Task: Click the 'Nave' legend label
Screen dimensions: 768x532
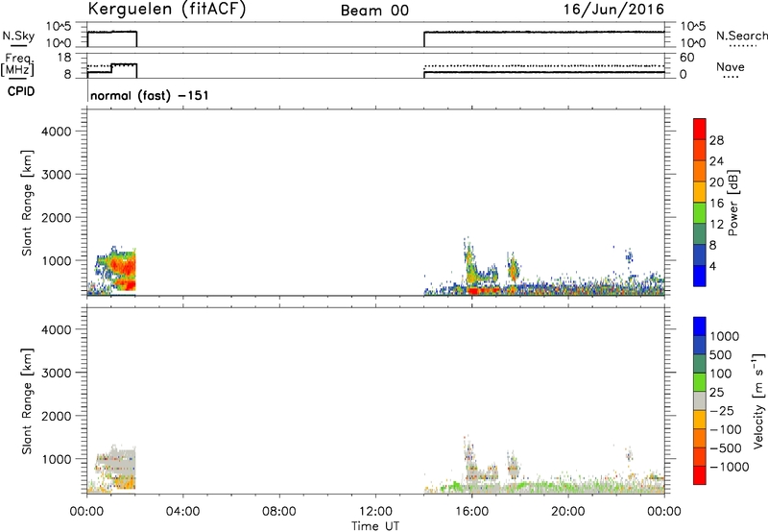Action: [731, 66]
